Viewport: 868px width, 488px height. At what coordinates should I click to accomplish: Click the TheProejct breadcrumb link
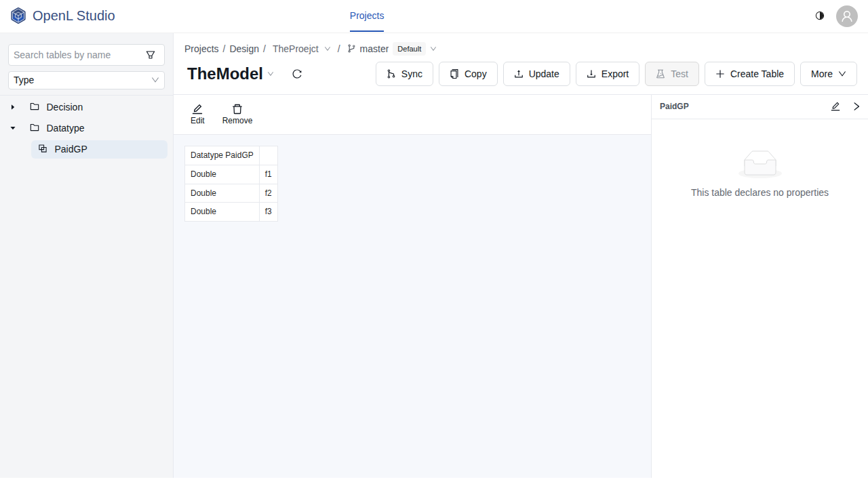click(296, 49)
